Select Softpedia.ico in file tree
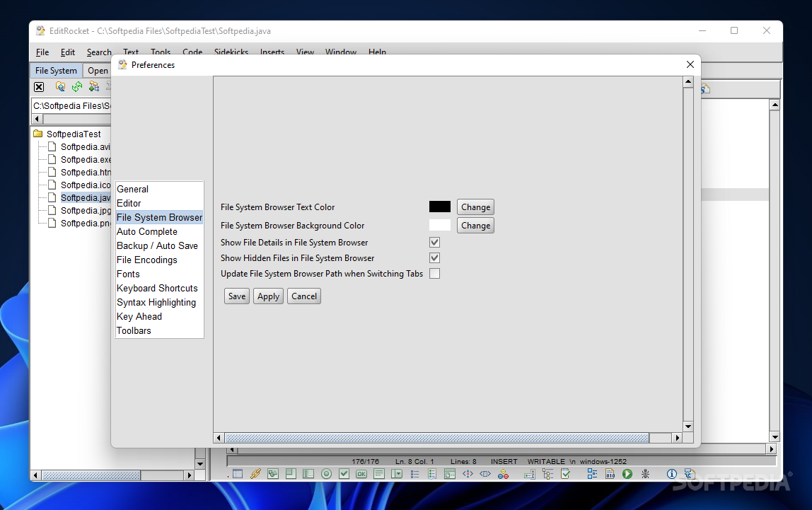The image size is (812, 510). tap(86, 185)
